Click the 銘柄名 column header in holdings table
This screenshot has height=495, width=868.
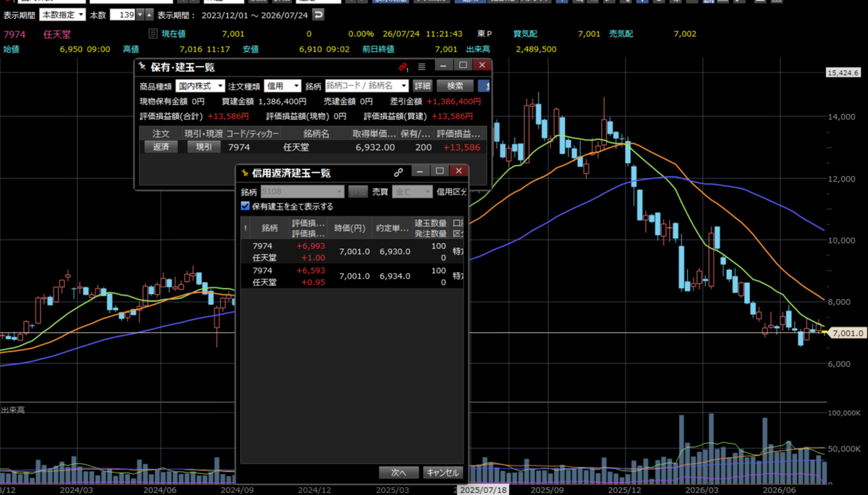tap(316, 133)
